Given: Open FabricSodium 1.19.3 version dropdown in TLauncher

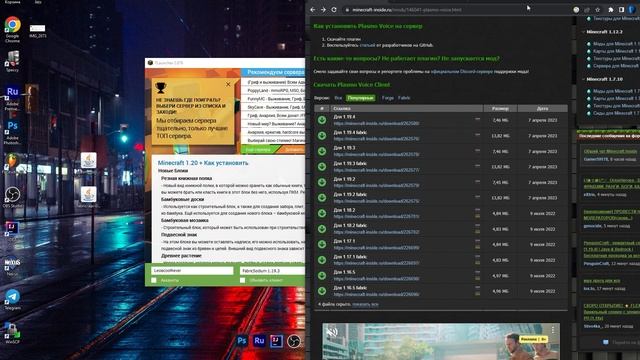Looking at the screenshot, I should pos(272,271).
